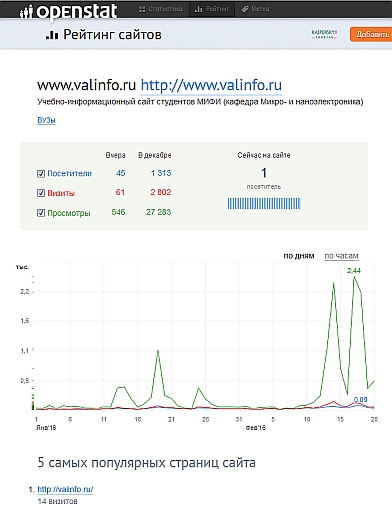
Task: Click the 27 283 December views value
Action: (x=158, y=212)
